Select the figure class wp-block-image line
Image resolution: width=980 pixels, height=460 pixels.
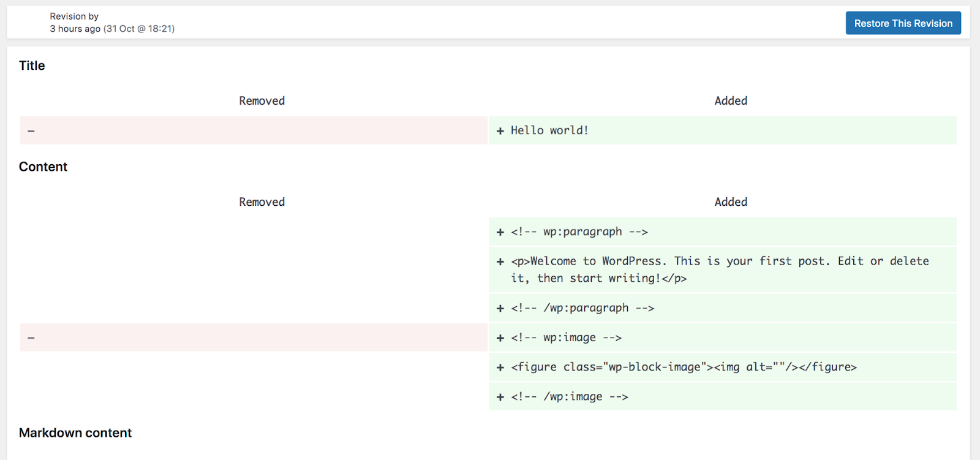coord(723,367)
